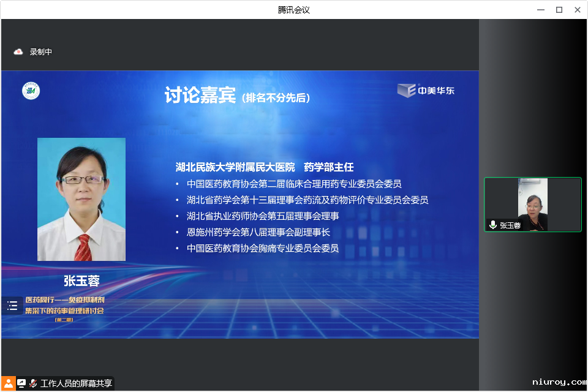588x392 pixels.
Task: Close the Tencent Meeting window
Action: click(577, 10)
